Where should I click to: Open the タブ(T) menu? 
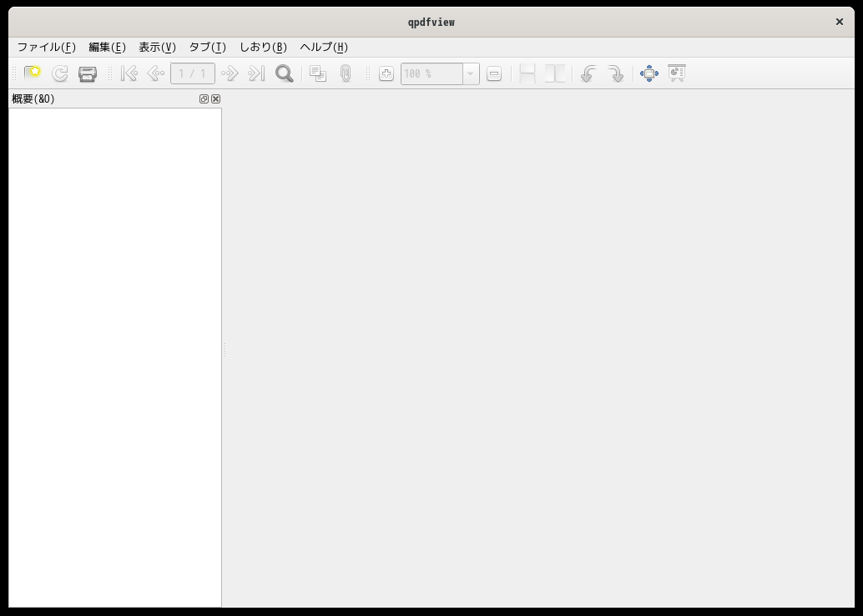click(208, 48)
